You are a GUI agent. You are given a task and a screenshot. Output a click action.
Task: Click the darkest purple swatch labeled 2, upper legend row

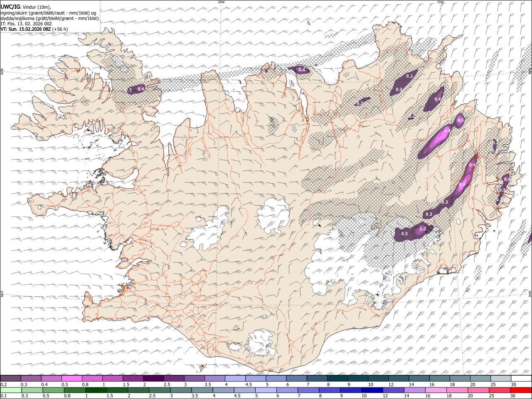(154, 379)
